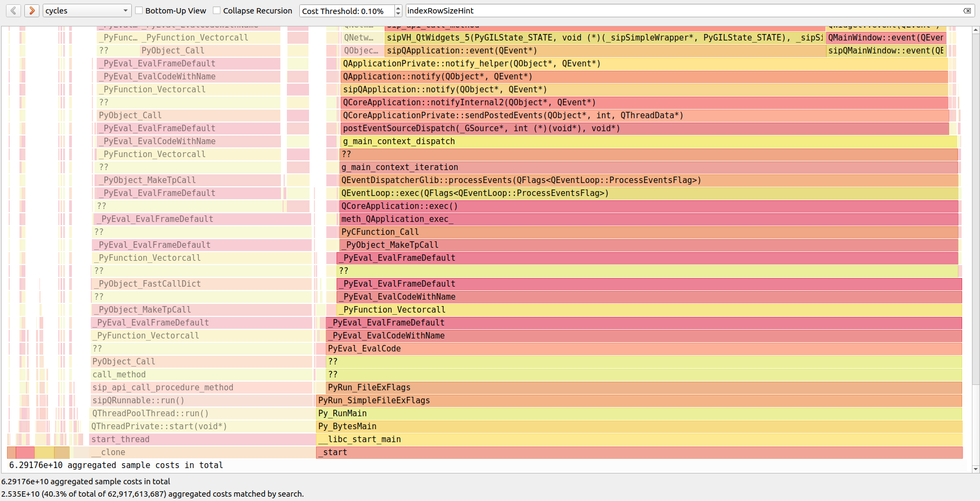Click the Cost Threshold spin box field

[x=347, y=11]
